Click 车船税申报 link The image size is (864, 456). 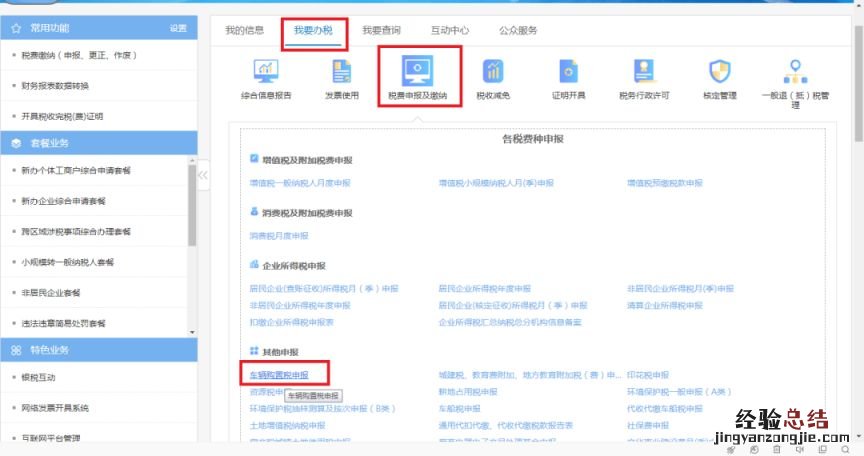click(x=459, y=409)
